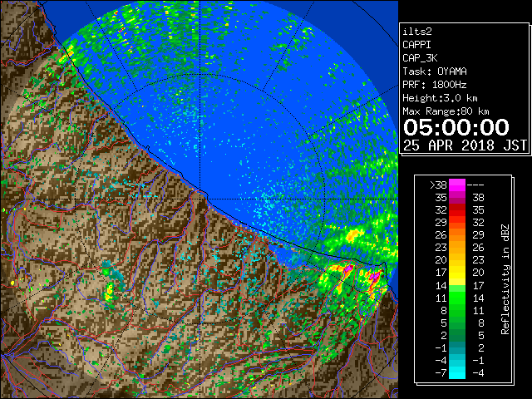Click the 'Max Range:80 km' text

[x=446, y=111]
